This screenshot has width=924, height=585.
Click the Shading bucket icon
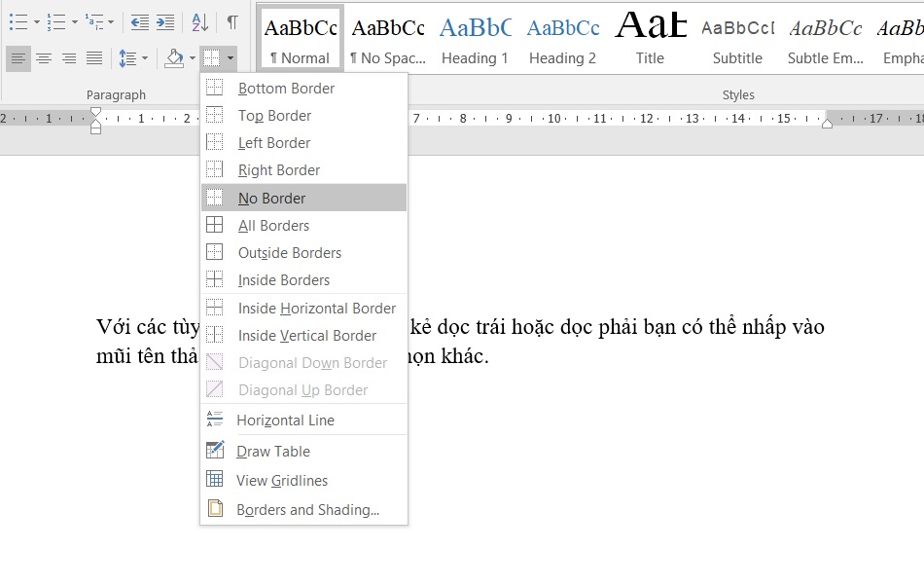tap(173, 57)
